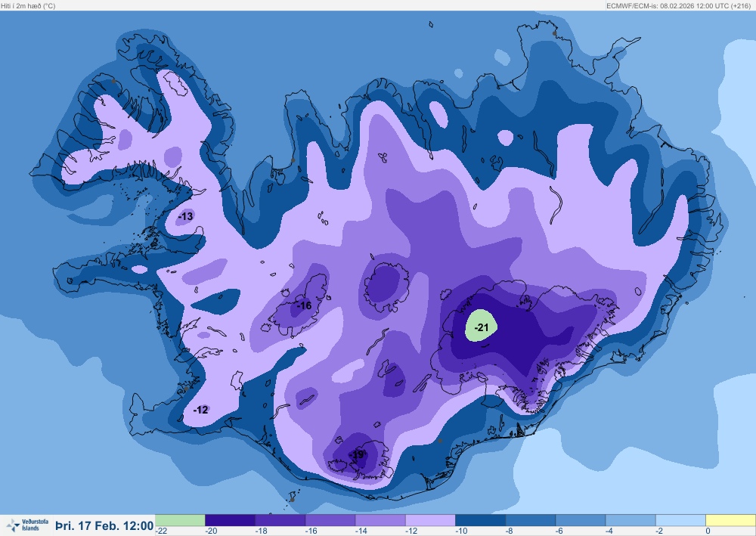Click the -8 legend scale value
Viewport: 756px width, 536px height.
point(510,531)
